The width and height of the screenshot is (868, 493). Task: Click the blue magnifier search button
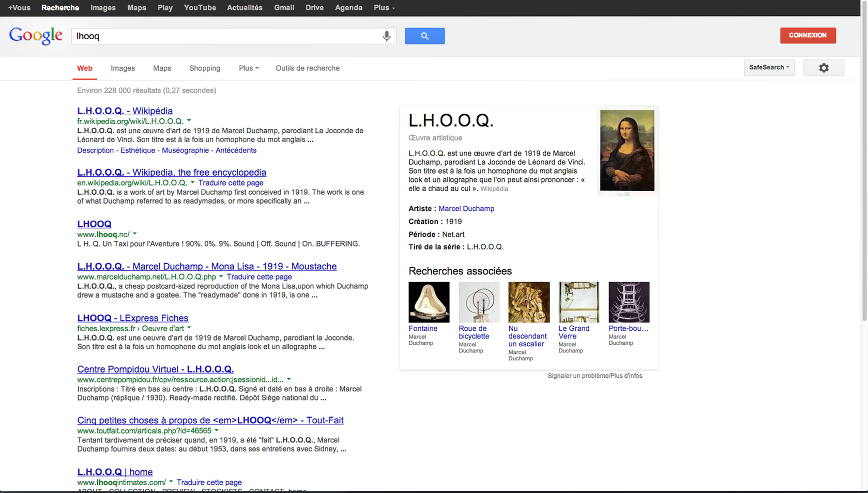pyautogui.click(x=424, y=36)
